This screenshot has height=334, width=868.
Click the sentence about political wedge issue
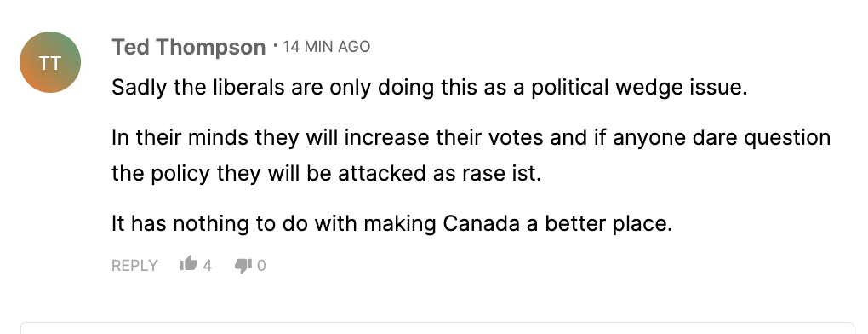click(430, 88)
